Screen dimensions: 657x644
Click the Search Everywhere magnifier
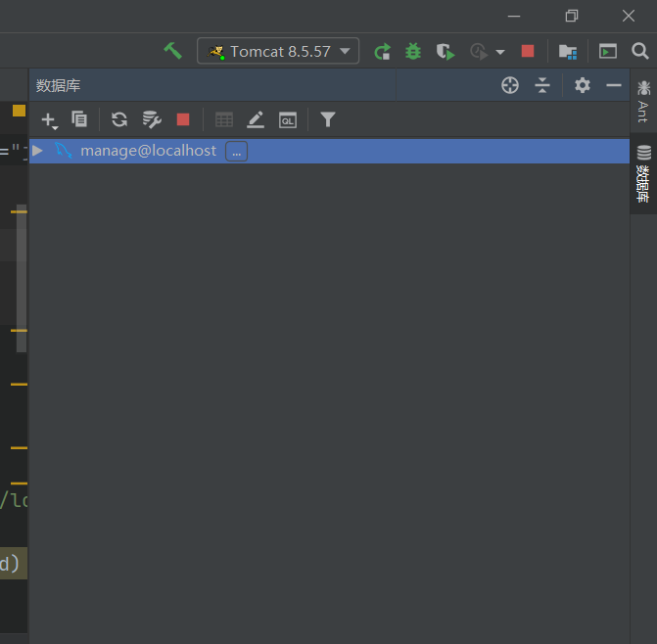pos(640,51)
